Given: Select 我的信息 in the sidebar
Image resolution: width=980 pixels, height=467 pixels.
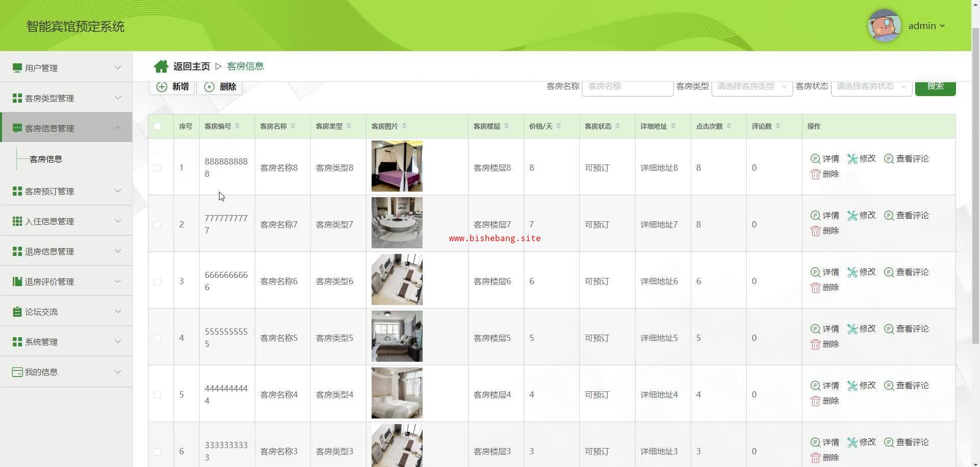Looking at the screenshot, I should (66, 372).
